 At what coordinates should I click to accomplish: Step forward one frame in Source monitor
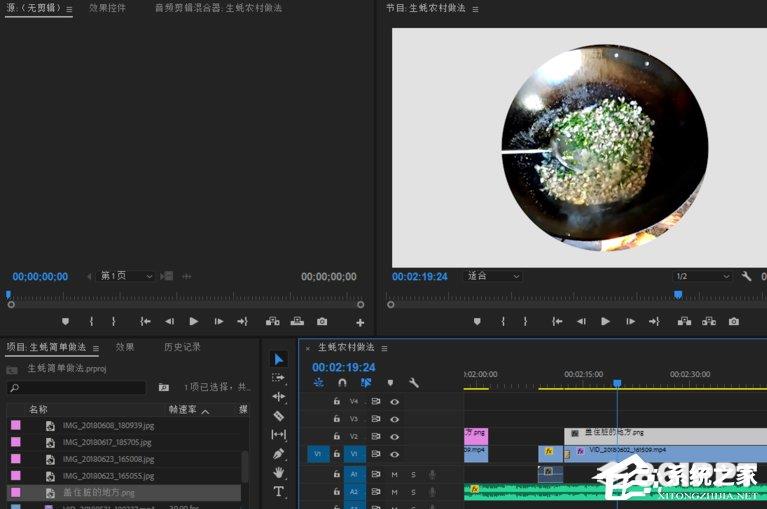(x=218, y=321)
